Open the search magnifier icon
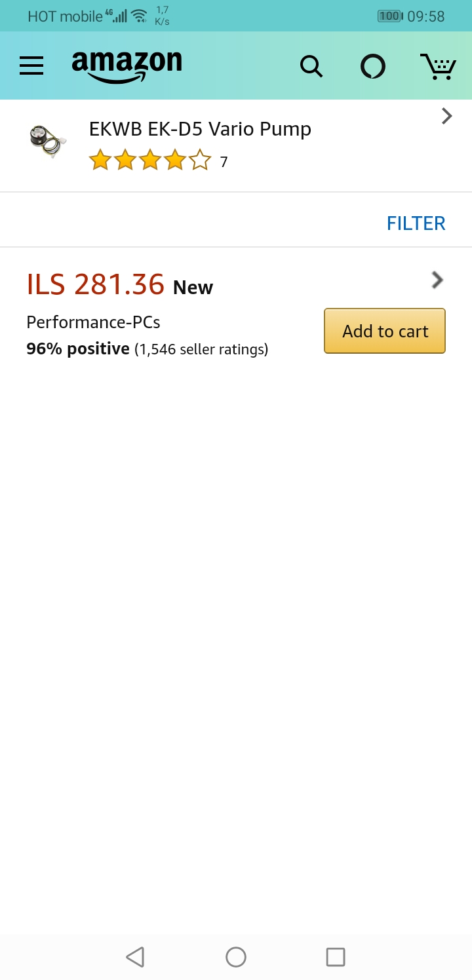Viewport: 472px width, 980px height. 311,66
